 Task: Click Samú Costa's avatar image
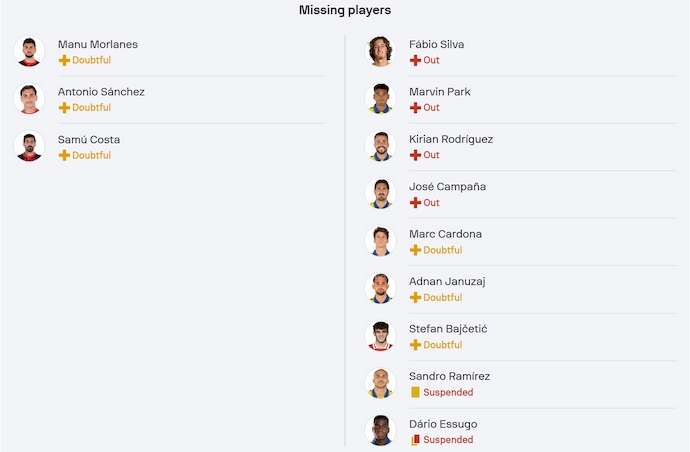[29, 147]
